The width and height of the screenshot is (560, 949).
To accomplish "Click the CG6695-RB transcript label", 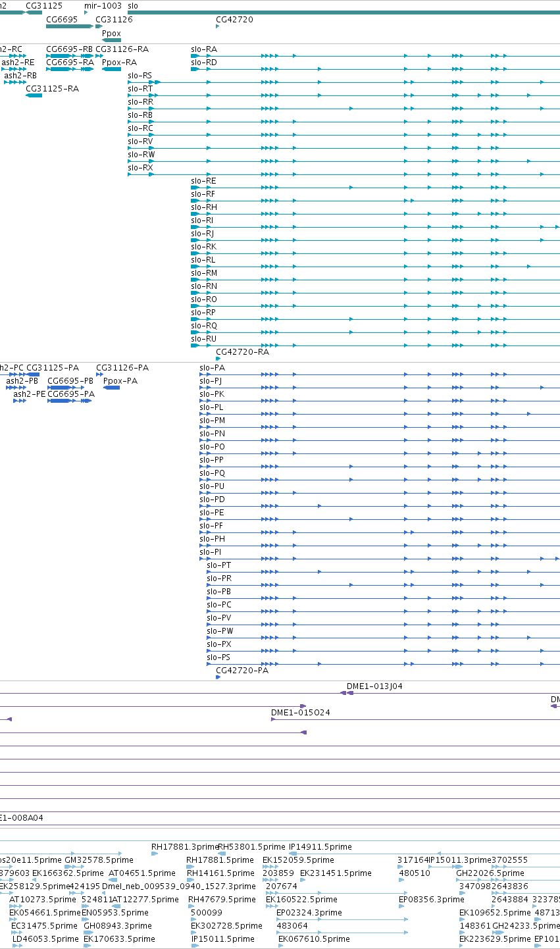I will (69, 49).
